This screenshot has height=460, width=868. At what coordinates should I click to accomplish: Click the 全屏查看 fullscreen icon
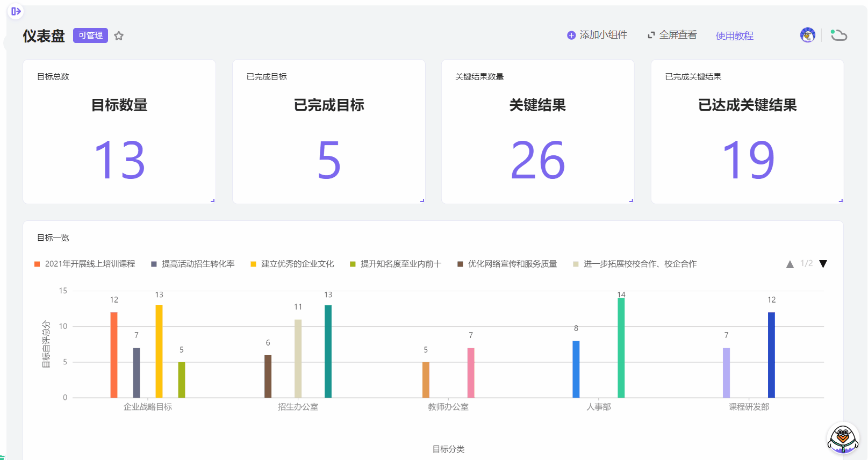[651, 35]
